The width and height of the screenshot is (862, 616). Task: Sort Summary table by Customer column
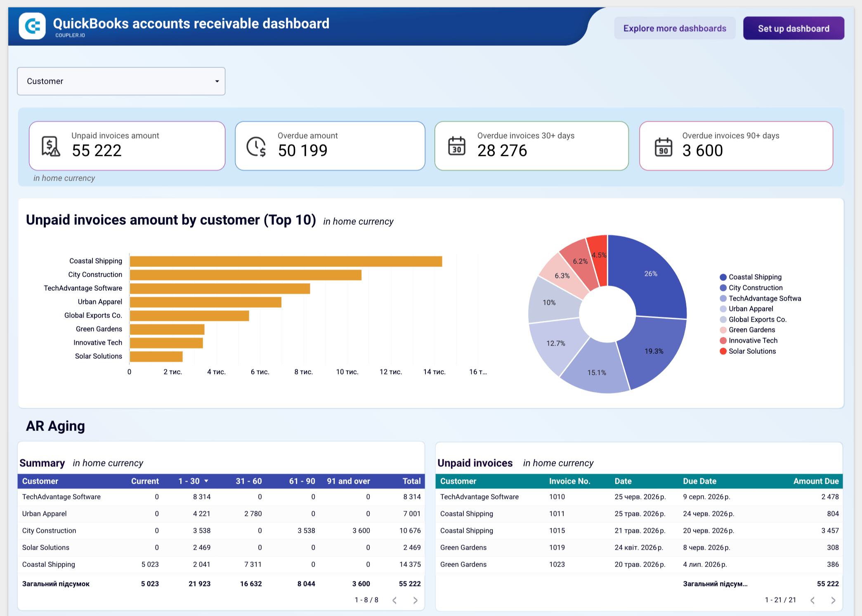point(40,481)
